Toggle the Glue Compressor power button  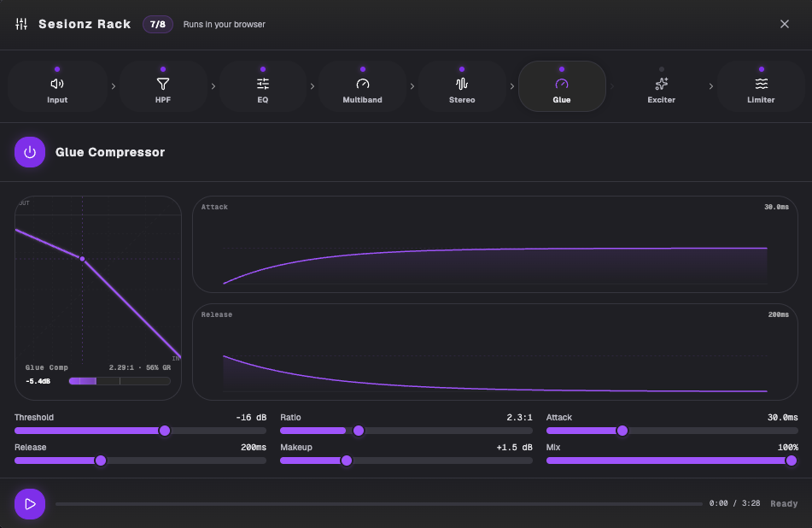[x=30, y=152]
